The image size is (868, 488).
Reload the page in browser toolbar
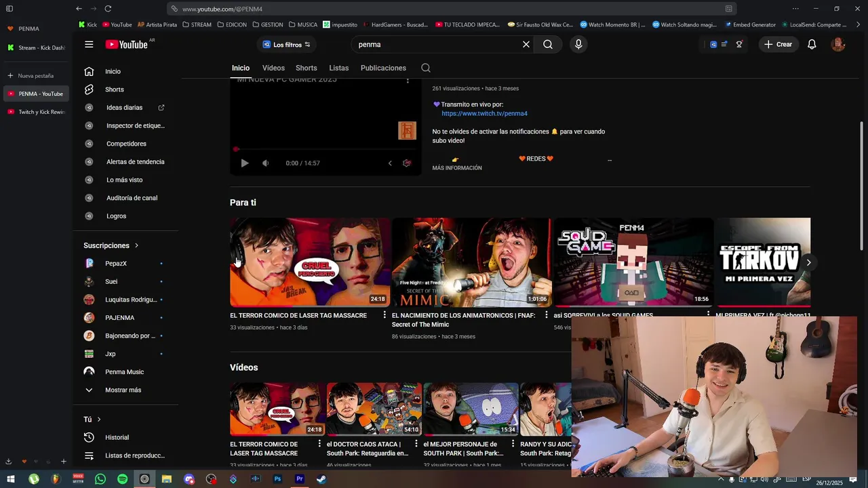click(x=108, y=9)
